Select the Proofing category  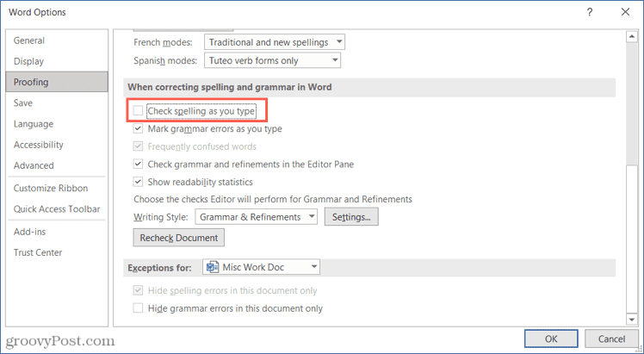pyautogui.click(x=57, y=82)
